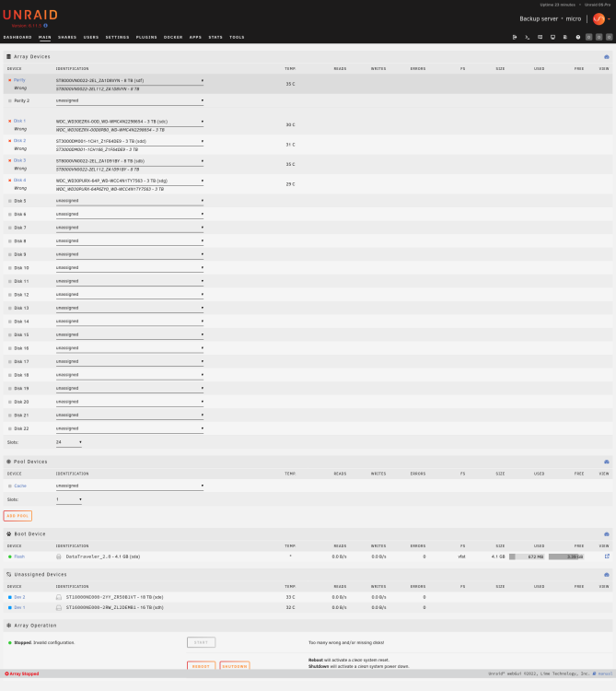
Task: Click the Array Stopped status in footer
Action: point(22,673)
